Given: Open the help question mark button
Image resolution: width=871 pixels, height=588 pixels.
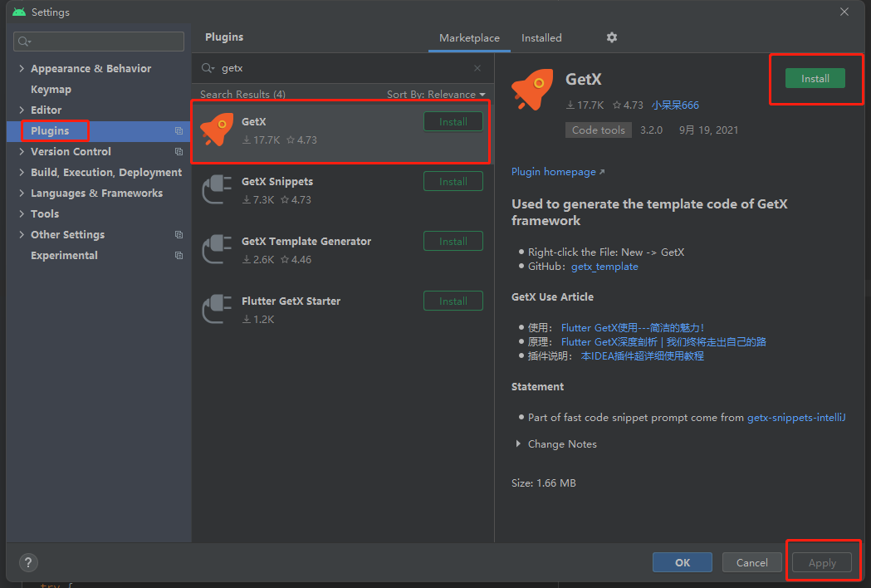Looking at the screenshot, I should [x=28, y=562].
